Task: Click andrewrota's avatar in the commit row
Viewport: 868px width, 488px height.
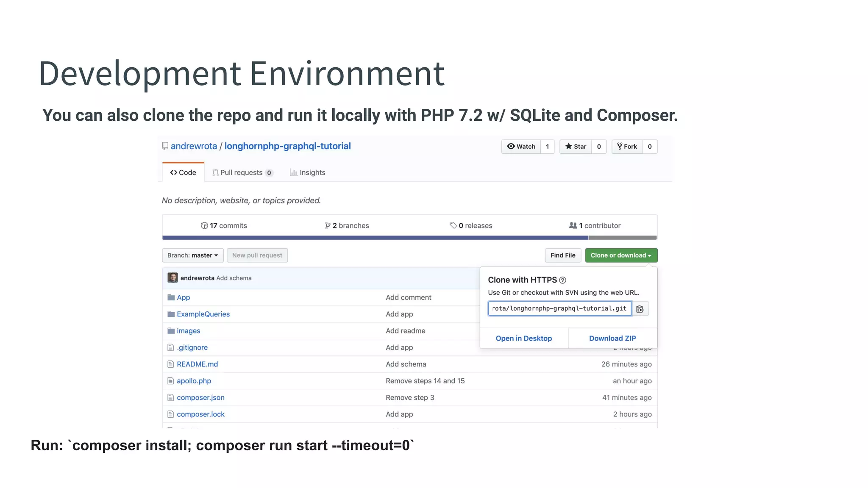Action: pyautogui.click(x=172, y=278)
